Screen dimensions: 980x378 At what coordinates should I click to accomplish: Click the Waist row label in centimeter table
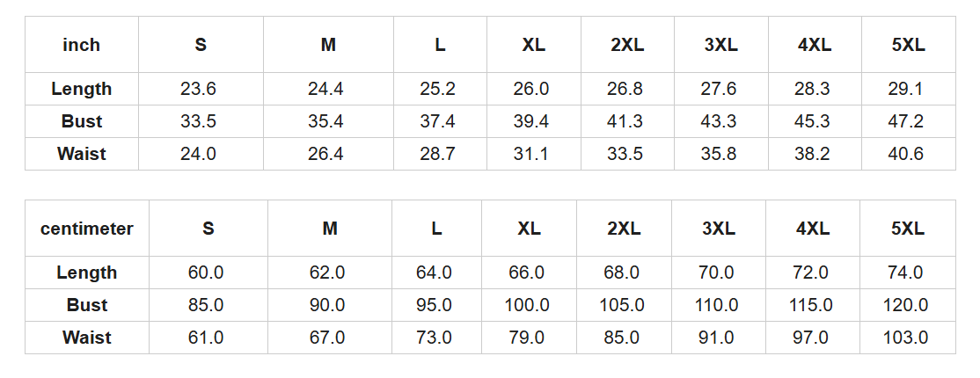tap(87, 338)
